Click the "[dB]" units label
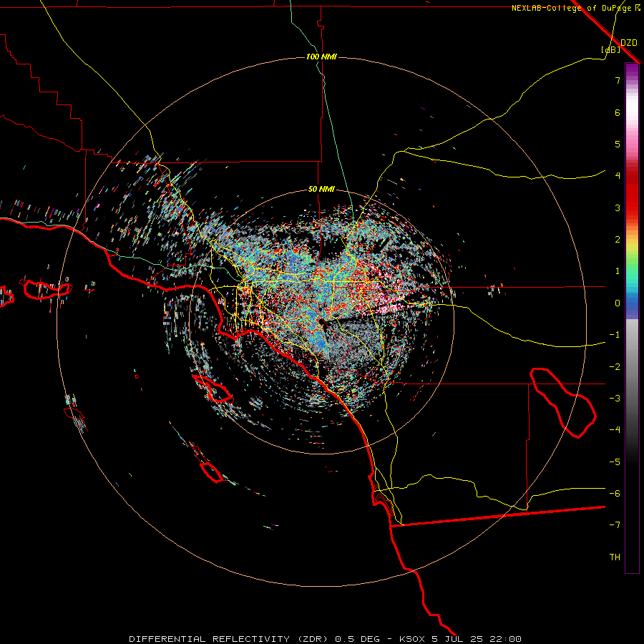 tap(611, 49)
